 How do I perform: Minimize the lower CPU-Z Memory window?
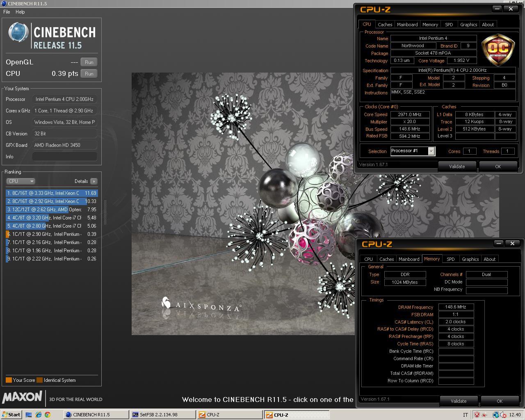click(x=499, y=243)
